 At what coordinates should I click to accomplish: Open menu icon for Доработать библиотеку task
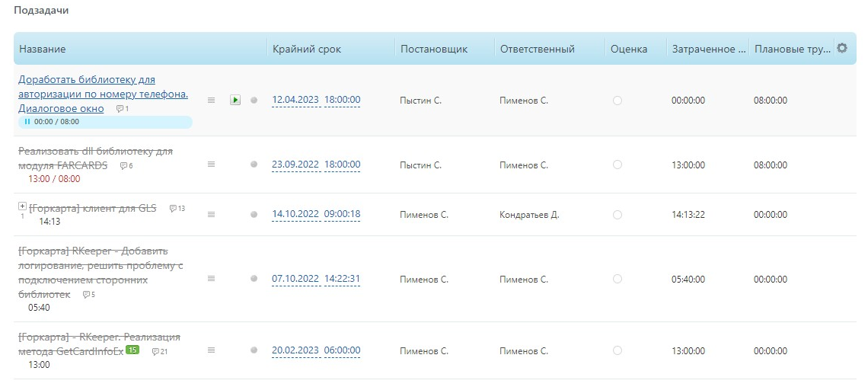tap(211, 101)
